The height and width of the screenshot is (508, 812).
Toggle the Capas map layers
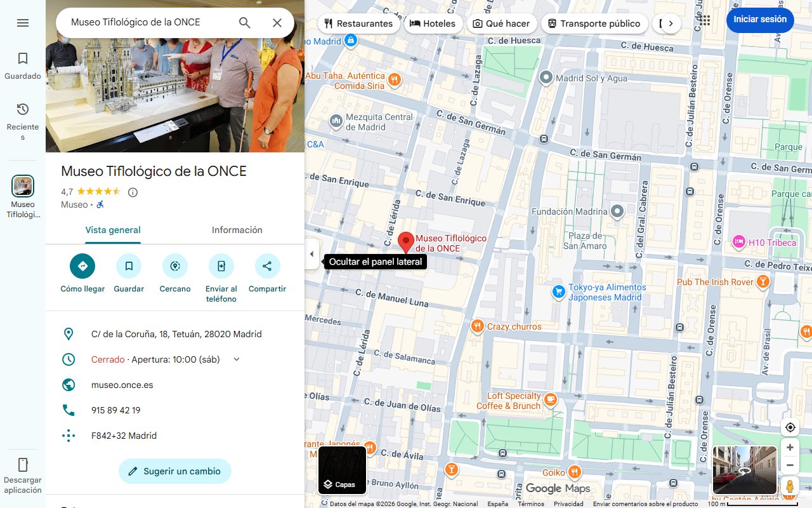(342, 471)
